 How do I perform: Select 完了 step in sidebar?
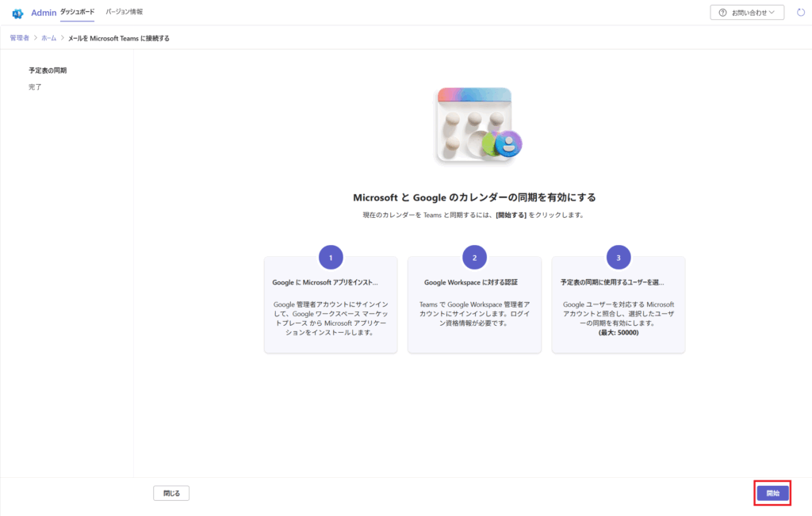click(35, 87)
